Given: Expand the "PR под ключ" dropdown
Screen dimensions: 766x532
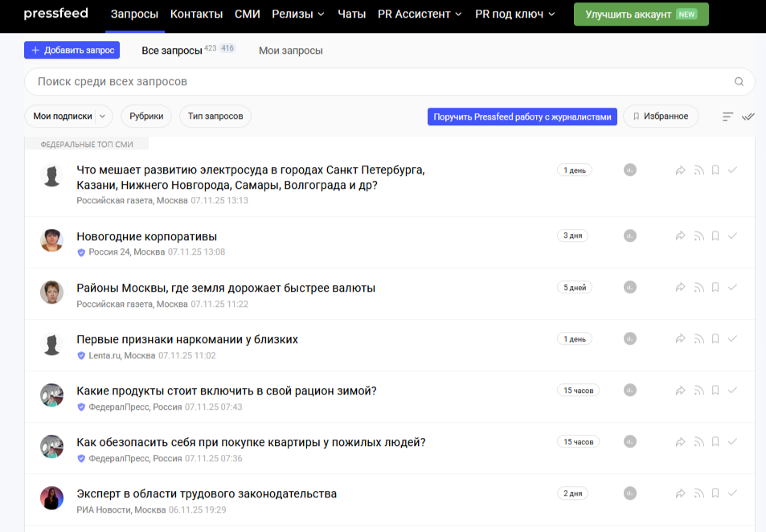Looking at the screenshot, I should [513, 14].
